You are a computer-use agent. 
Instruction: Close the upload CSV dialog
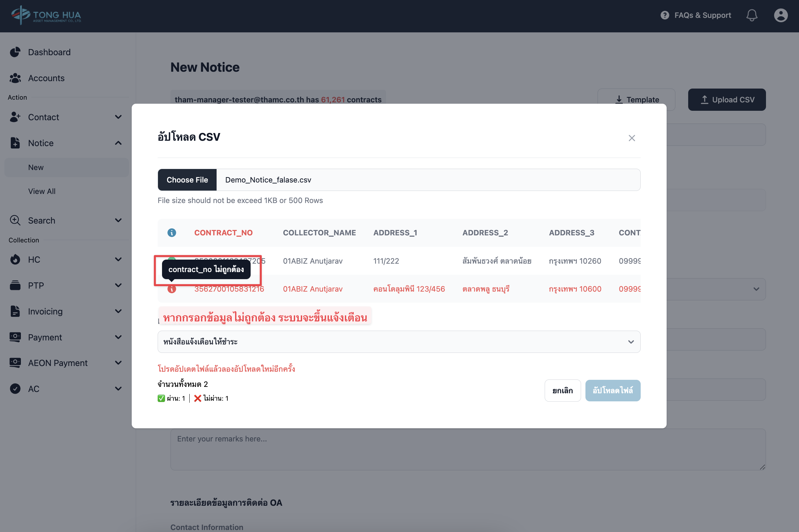631,138
